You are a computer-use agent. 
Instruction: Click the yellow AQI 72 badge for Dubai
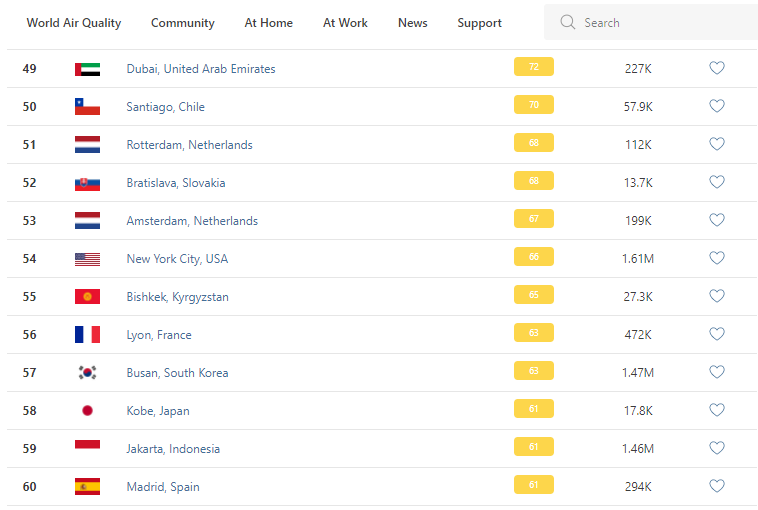tap(533, 67)
